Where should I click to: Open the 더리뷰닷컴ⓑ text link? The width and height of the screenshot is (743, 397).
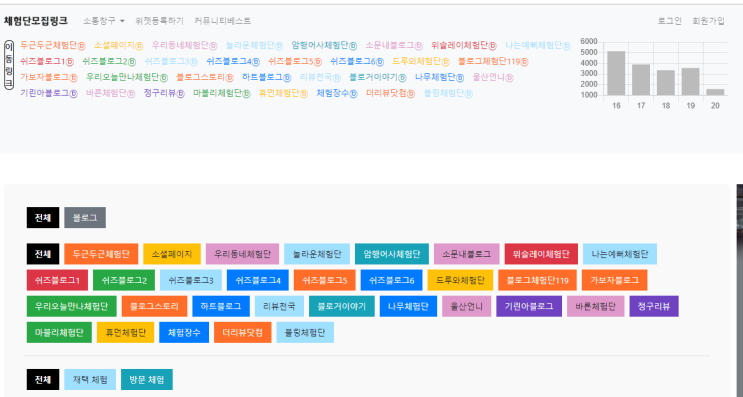390,93
